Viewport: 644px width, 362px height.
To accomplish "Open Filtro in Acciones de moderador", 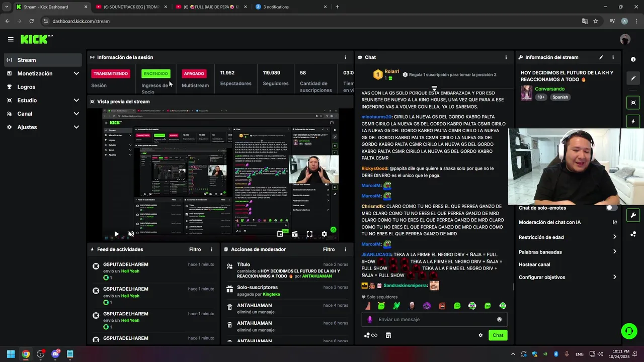I will 329,249.
